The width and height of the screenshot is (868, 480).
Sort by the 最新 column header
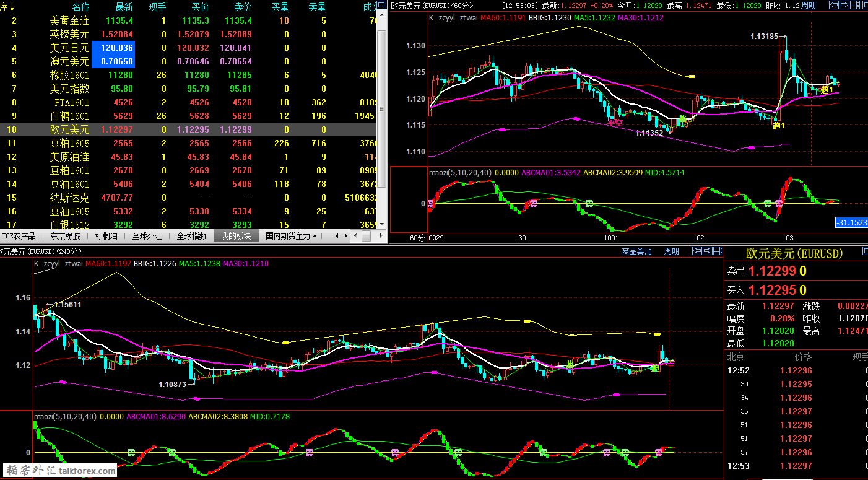tap(124, 7)
